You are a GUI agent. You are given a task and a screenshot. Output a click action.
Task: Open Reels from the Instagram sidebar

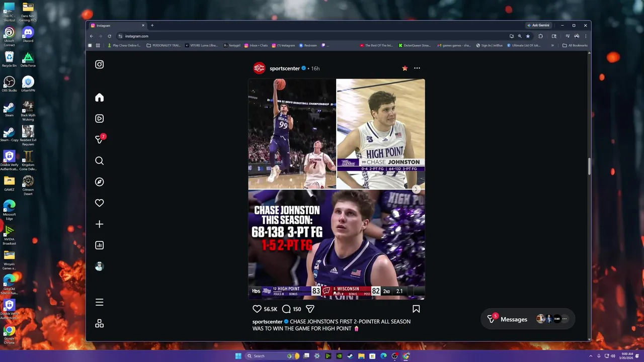[x=100, y=119]
